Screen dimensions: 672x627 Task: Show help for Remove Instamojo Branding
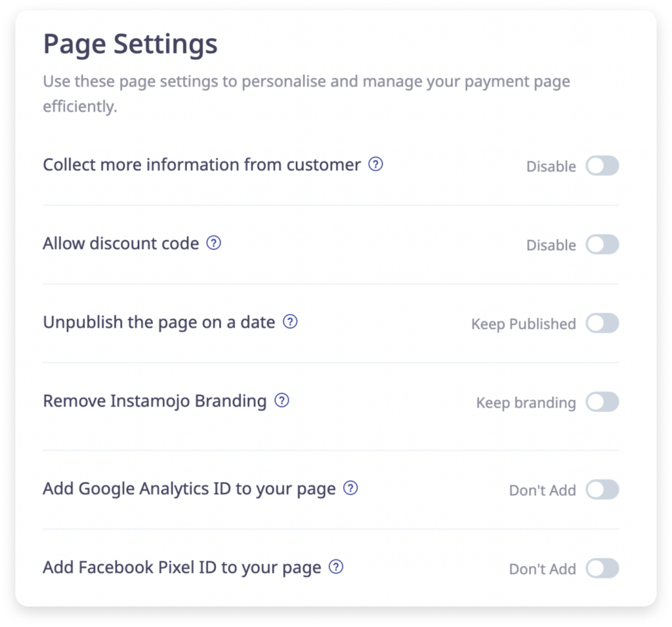pyautogui.click(x=282, y=401)
